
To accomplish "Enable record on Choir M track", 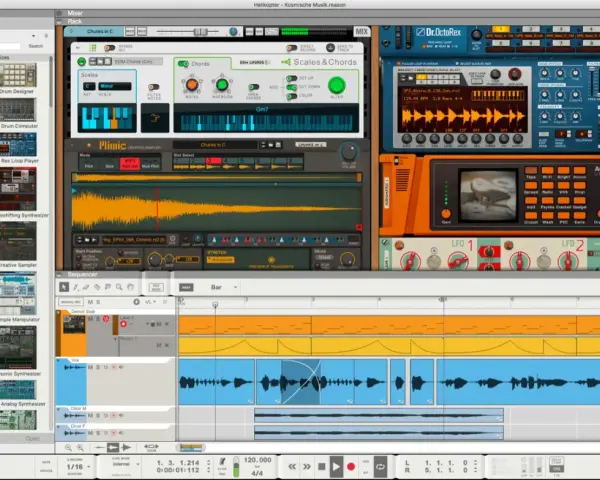I will (114, 415).
